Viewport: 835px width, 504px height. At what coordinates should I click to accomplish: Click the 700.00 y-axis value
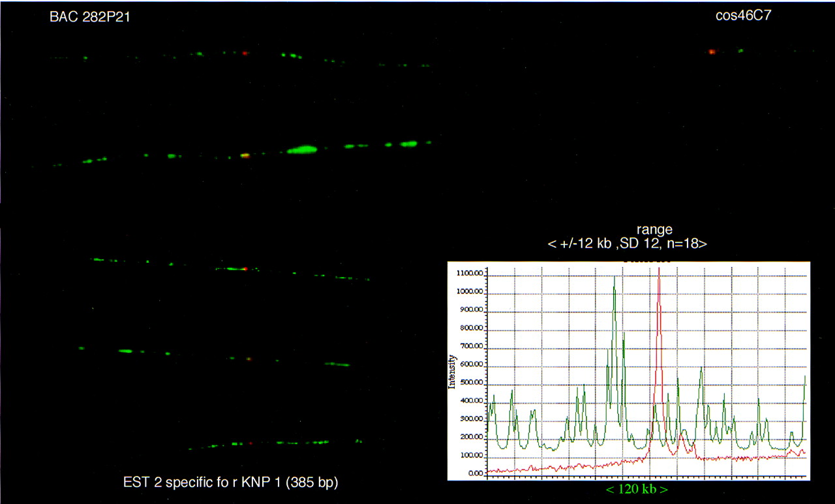pyautogui.click(x=471, y=346)
